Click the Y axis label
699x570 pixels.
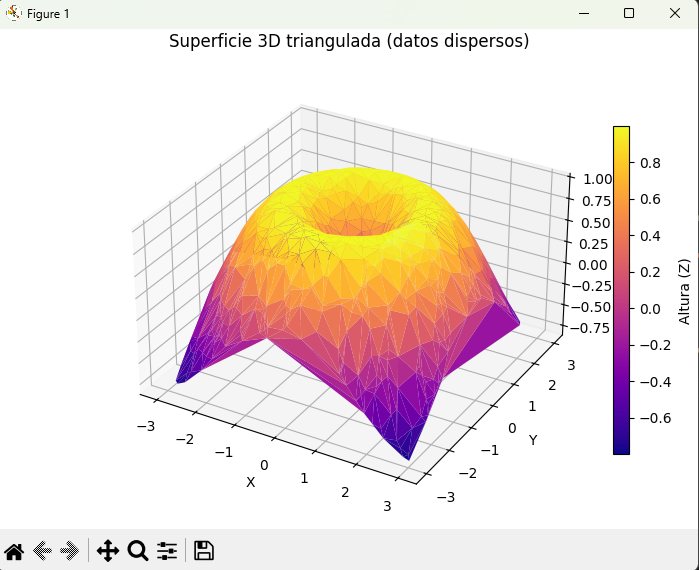(533, 440)
